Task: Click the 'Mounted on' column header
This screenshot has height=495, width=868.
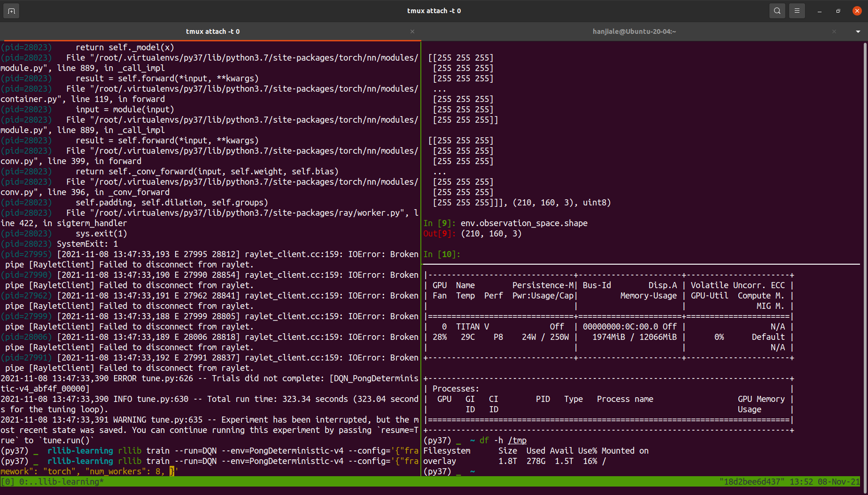Action: [x=625, y=451]
